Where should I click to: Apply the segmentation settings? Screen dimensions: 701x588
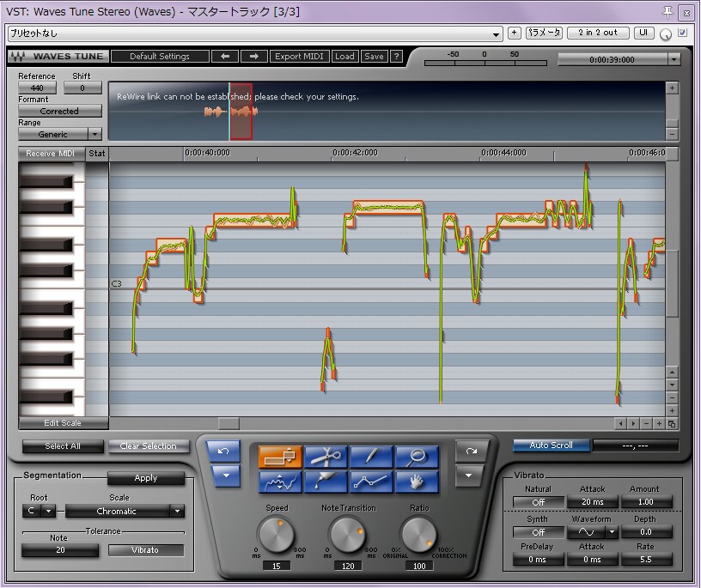146,478
